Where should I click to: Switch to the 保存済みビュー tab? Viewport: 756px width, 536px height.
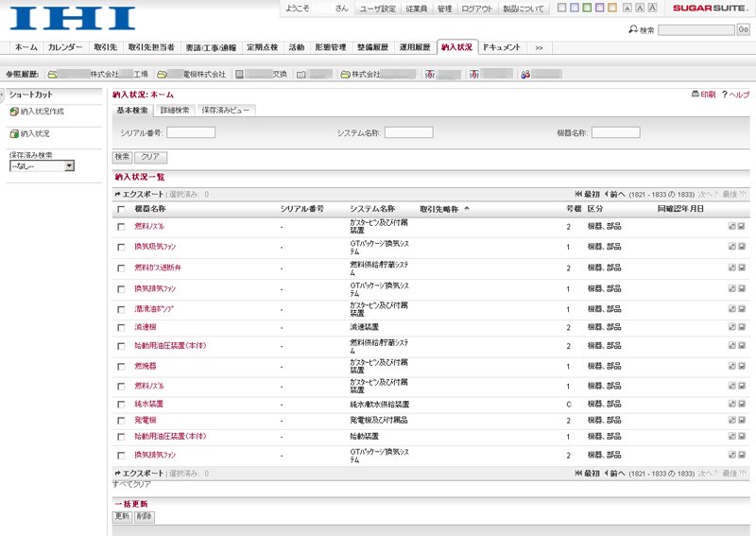(x=226, y=111)
